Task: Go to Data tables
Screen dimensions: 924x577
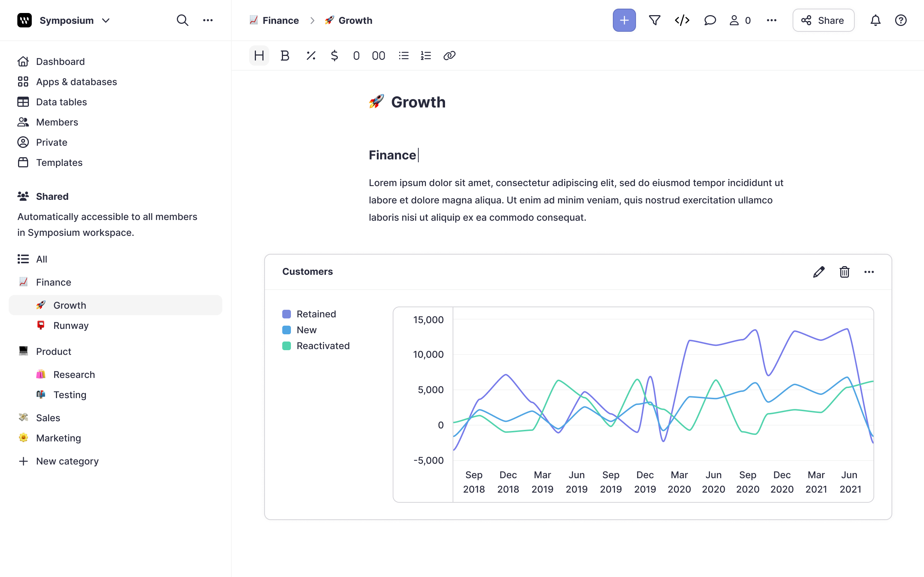Action: click(61, 102)
